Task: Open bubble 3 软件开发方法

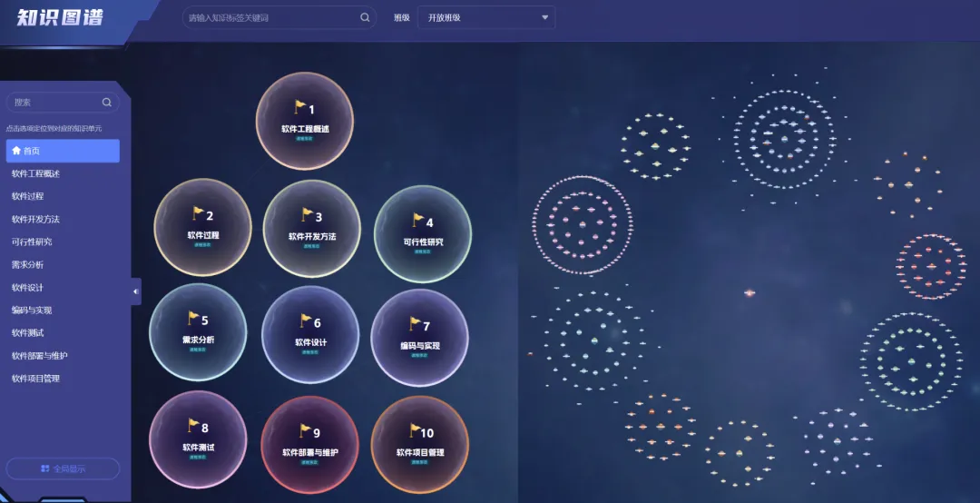Action: click(x=312, y=229)
